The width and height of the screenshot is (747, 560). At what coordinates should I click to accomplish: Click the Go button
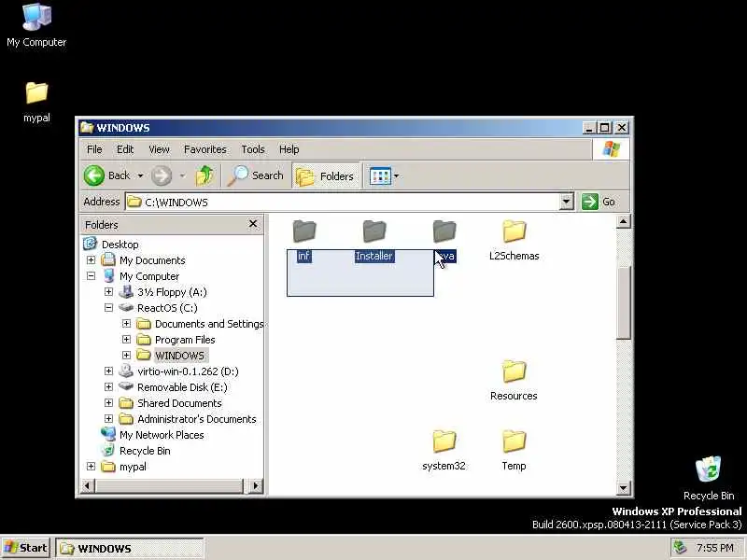click(599, 202)
